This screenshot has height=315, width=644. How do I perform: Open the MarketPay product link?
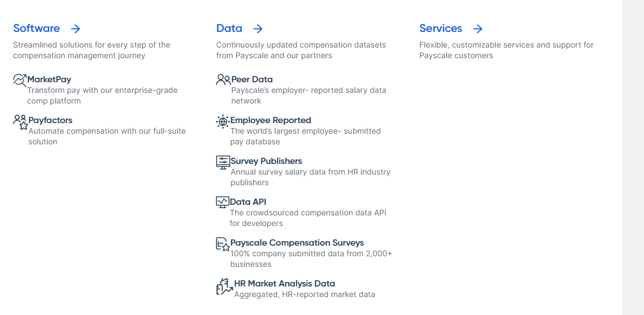tap(49, 79)
